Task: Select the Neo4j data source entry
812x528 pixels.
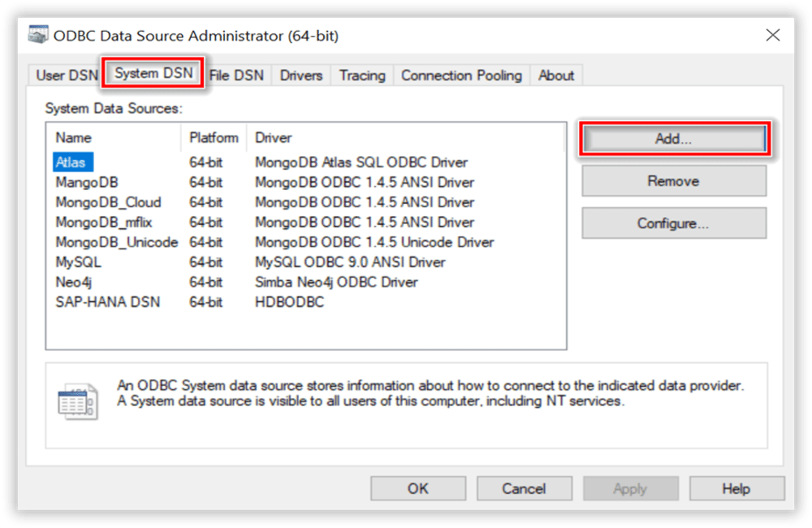Action: [x=76, y=283]
